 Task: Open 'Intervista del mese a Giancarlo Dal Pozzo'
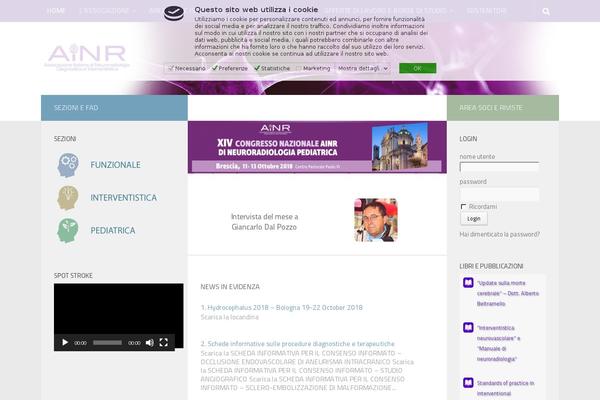[264, 222]
